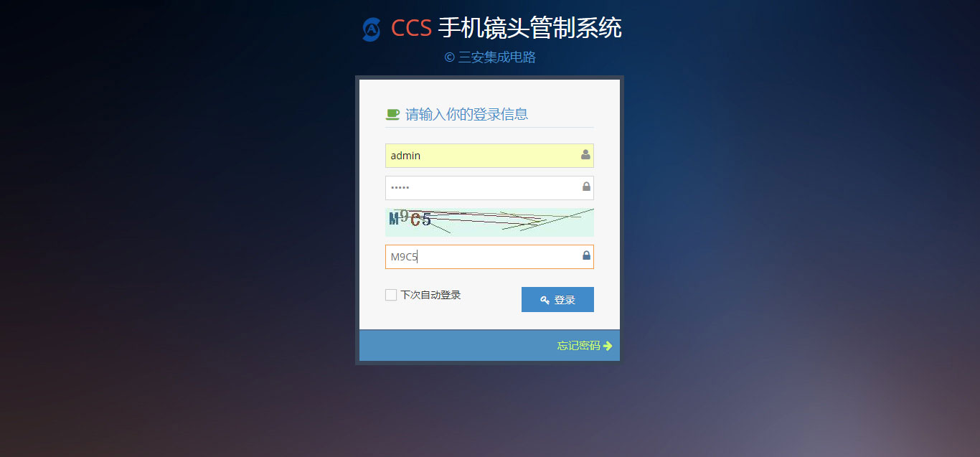
Task: Select the captcha input containing M9C5
Action: 489,257
